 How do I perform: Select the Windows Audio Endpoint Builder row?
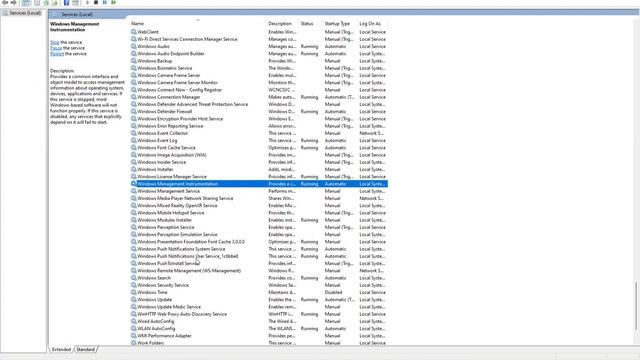pos(259,54)
